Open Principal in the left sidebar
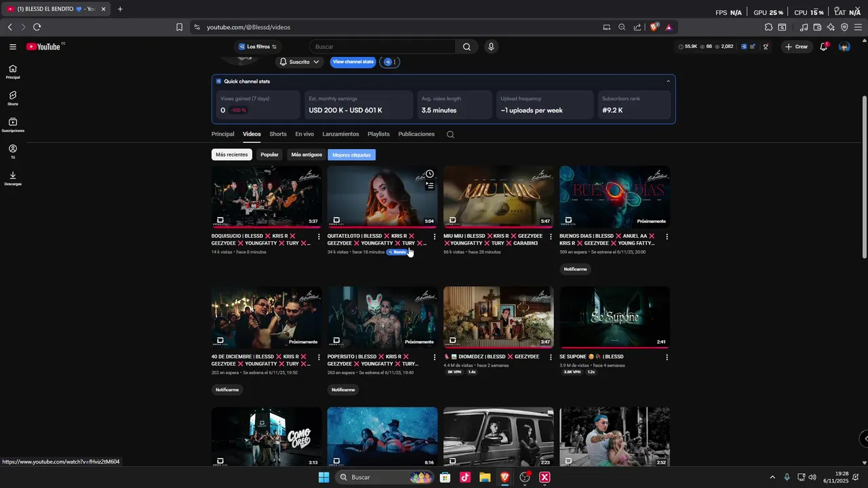This screenshot has height=488, width=868. pyautogui.click(x=13, y=72)
